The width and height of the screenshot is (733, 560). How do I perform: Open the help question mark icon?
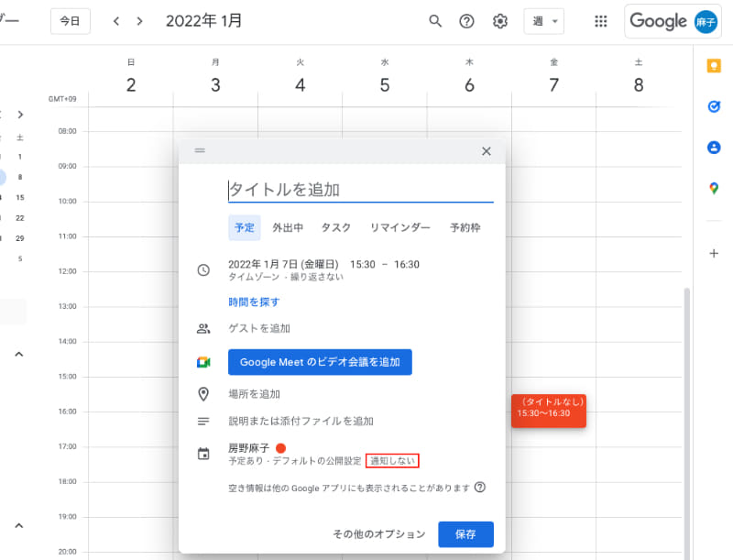466,20
